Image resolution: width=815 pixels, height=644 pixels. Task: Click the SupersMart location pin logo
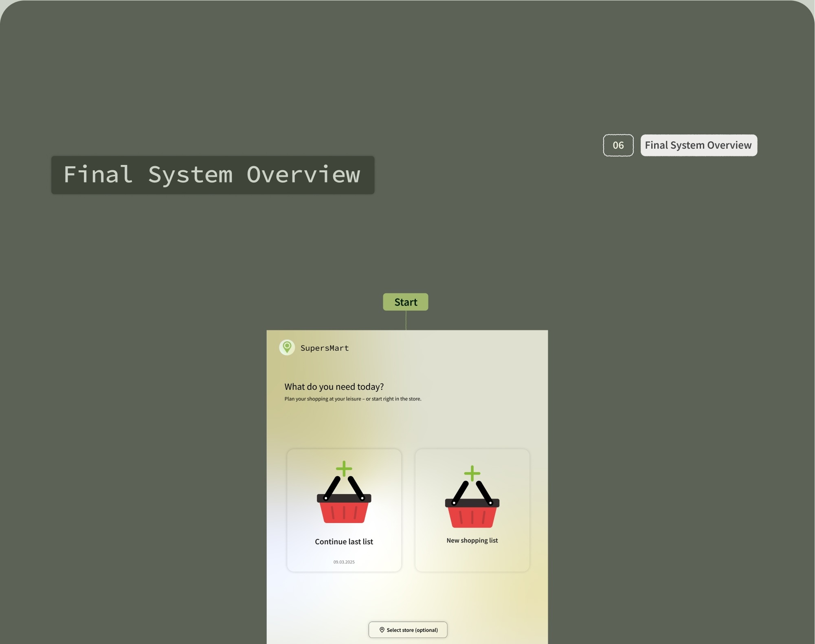point(287,347)
